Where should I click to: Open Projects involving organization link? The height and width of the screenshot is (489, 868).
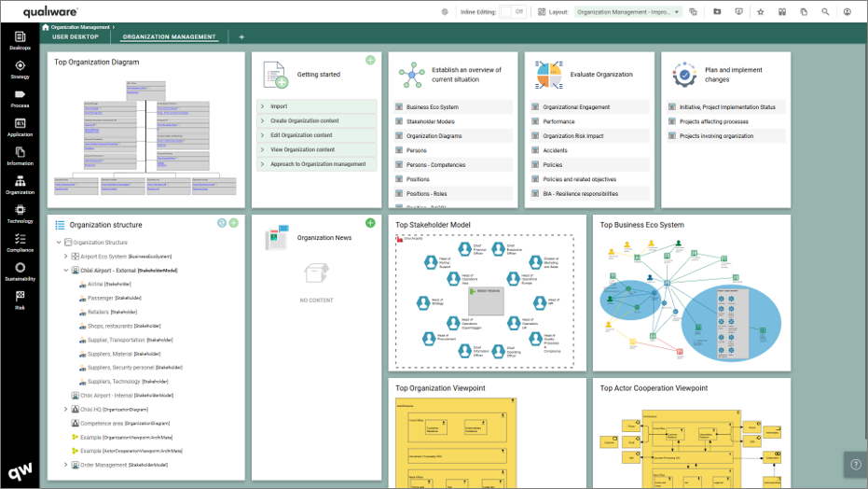point(716,135)
